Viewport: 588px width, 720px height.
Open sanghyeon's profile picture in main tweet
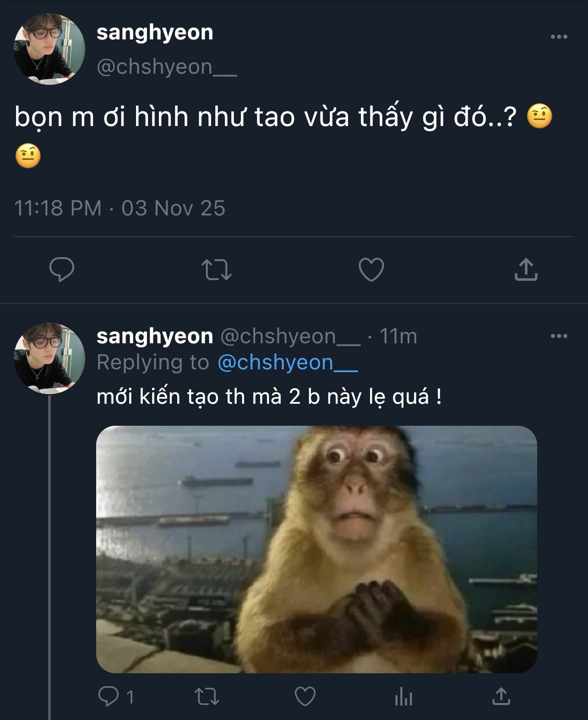(x=49, y=49)
